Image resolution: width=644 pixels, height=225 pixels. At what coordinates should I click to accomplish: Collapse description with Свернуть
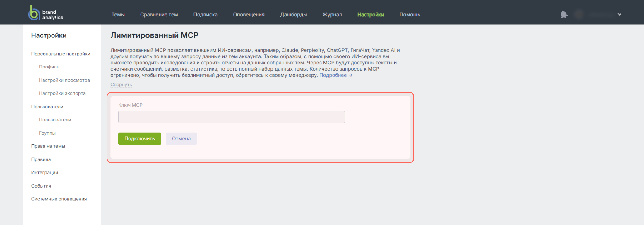pos(121,85)
